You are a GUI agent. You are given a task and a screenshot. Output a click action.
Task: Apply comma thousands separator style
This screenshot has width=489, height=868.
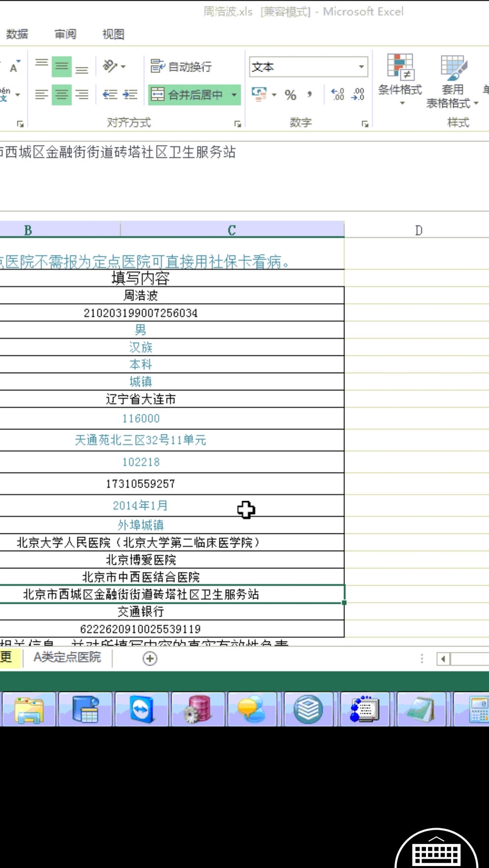click(309, 94)
